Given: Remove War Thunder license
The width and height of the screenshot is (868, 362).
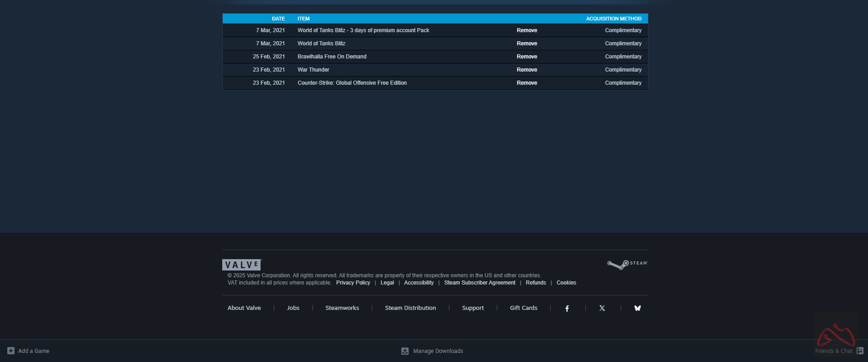Looking at the screenshot, I should [x=527, y=70].
